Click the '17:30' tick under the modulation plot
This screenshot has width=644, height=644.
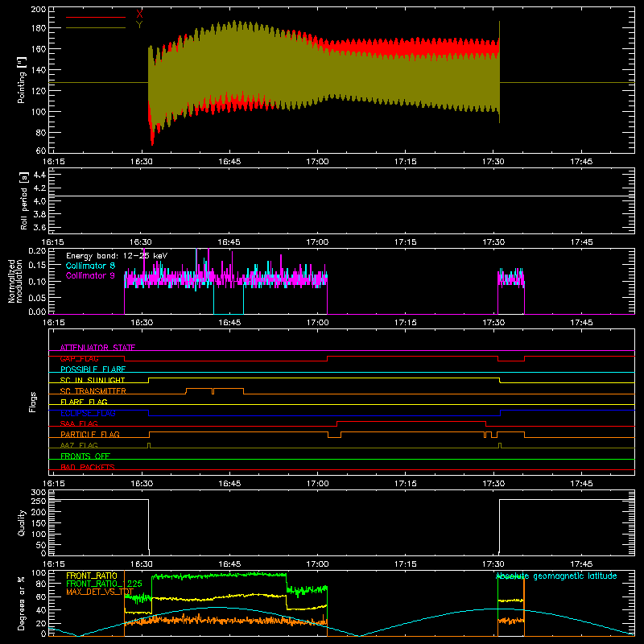(493, 323)
